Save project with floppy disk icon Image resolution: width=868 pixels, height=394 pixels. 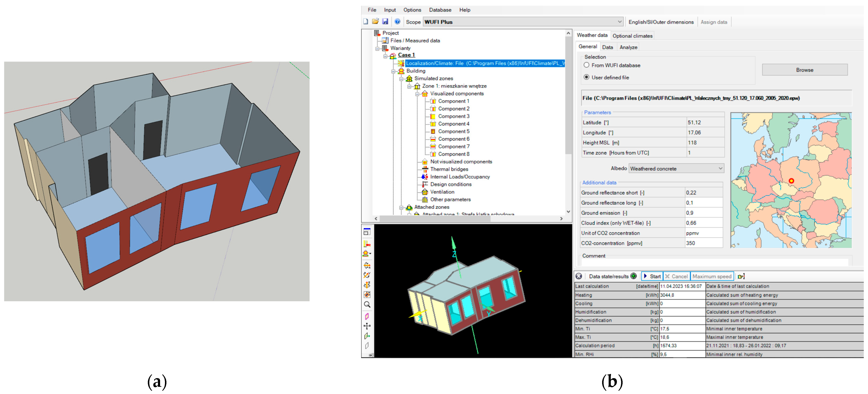(385, 22)
